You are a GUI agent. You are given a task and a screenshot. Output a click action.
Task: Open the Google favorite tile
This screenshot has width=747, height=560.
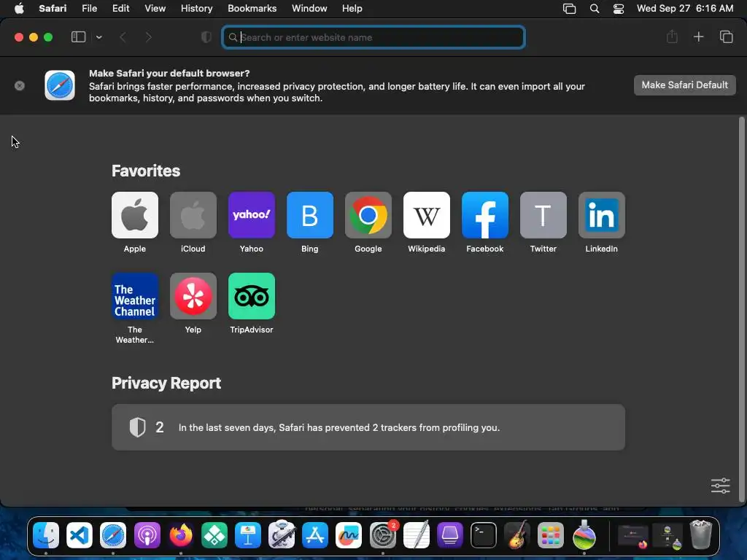(x=368, y=215)
